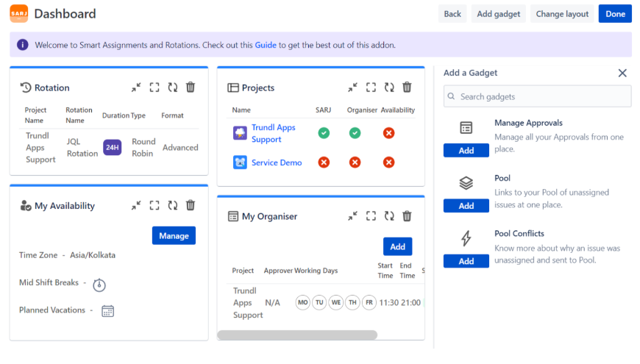Click Add gadget in header

[x=498, y=14]
